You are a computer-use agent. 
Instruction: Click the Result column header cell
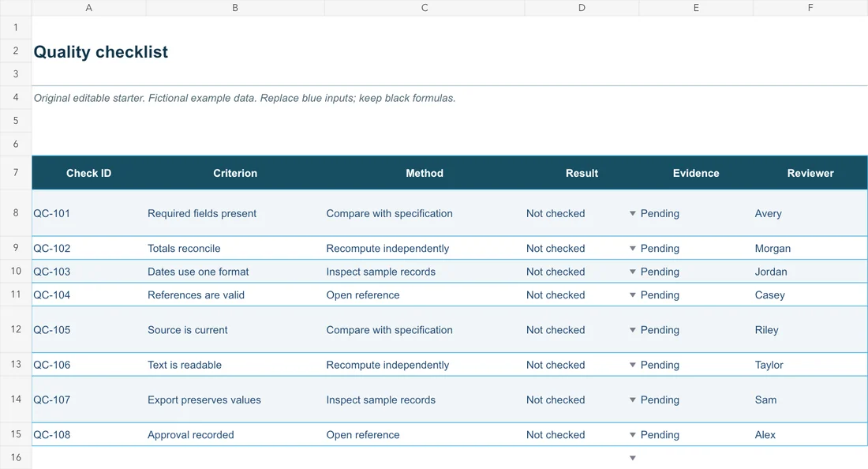coord(582,174)
